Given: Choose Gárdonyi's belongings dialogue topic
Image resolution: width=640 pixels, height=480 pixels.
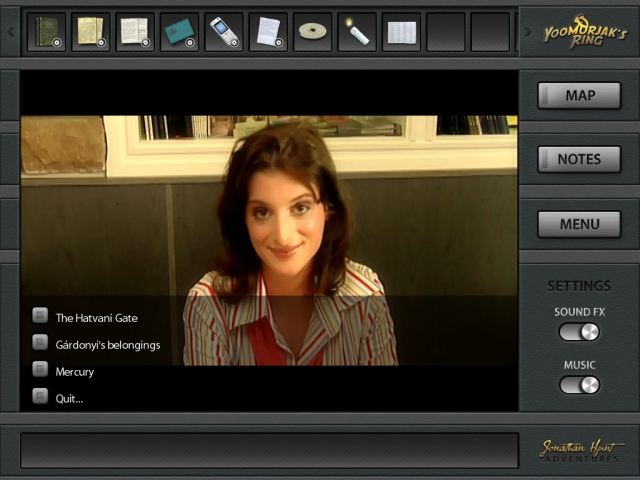Looking at the screenshot, I should click(x=107, y=345).
